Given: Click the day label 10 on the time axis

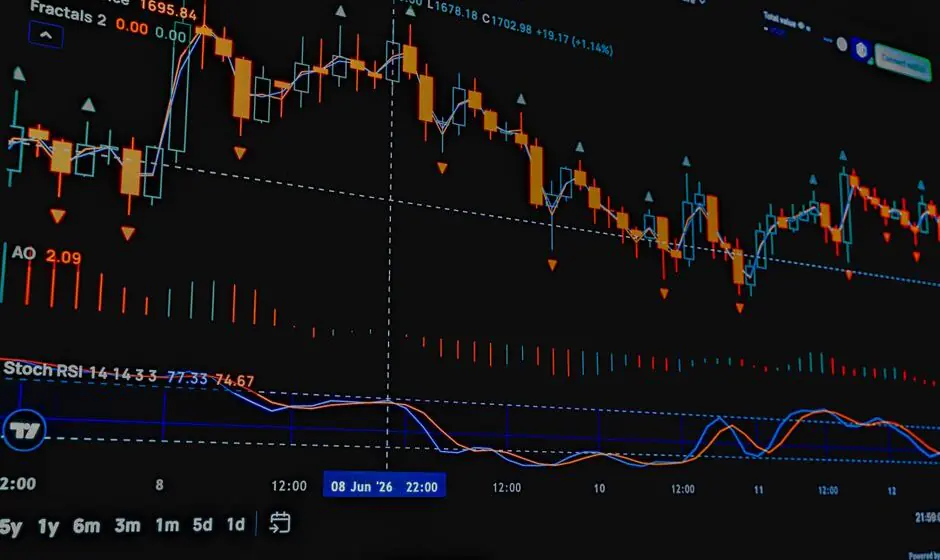Looking at the screenshot, I should pyautogui.click(x=599, y=488).
